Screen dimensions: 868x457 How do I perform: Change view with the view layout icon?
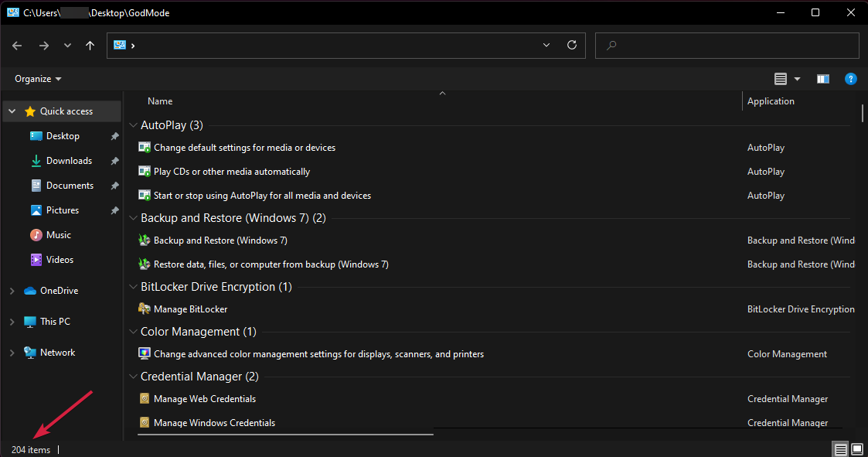pos(781,79)
